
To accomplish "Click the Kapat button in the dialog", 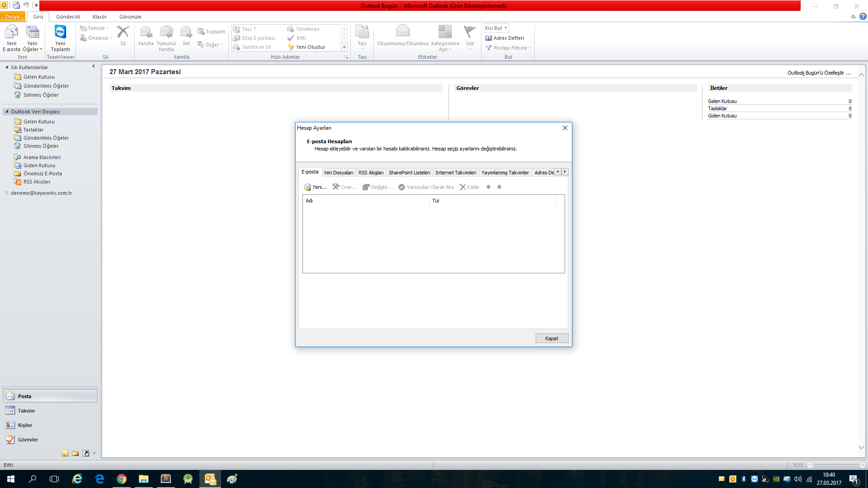I will pos(552,338).
